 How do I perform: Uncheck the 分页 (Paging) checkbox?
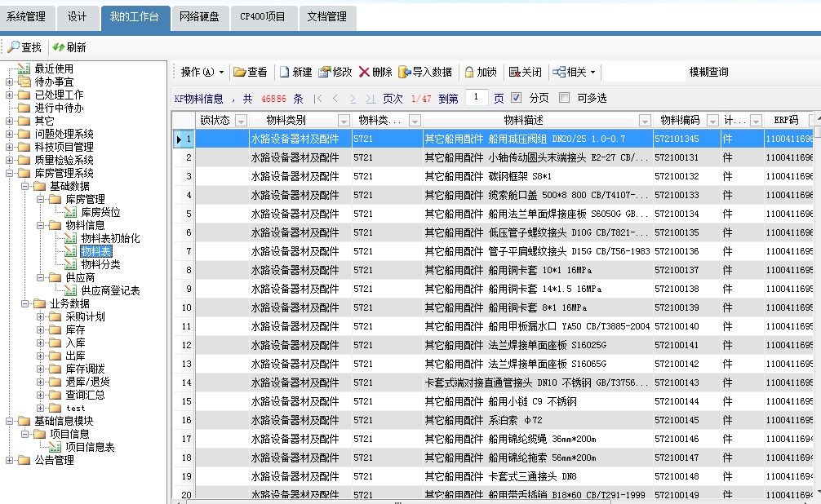[x=516, y=98]
